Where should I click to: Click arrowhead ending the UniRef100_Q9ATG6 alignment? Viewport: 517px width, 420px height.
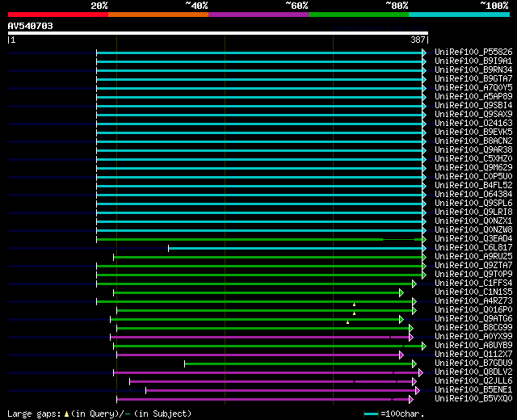[401, 320]
